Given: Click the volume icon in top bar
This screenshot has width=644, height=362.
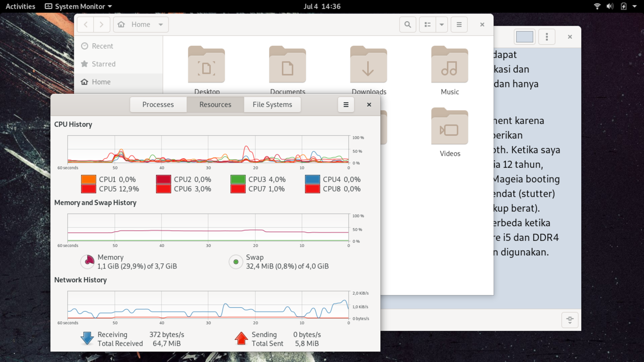Looking at the screenshot, I should (610, 7).
